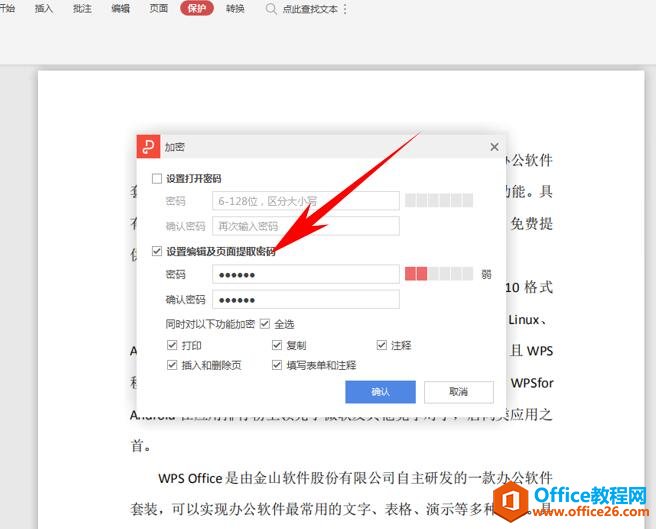Select the 保护 tab
This screenshot has height=529, width=656.
pyautogui.click(x=197, y=8)
